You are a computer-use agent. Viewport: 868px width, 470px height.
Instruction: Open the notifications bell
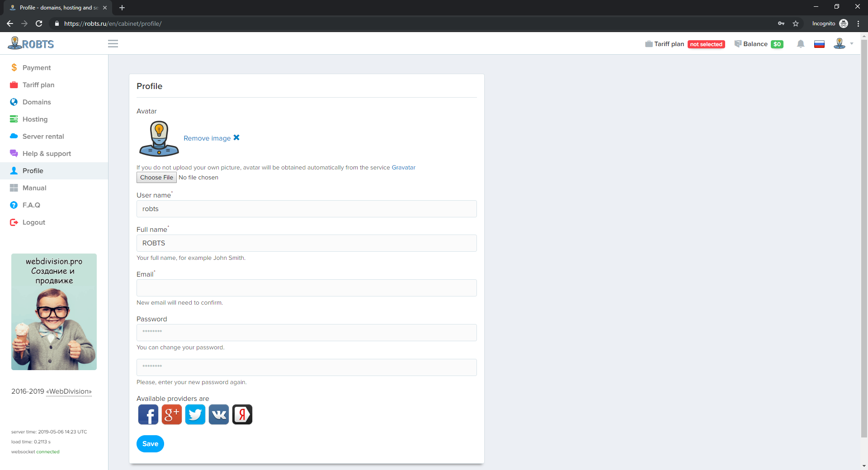tap(800, 44)
